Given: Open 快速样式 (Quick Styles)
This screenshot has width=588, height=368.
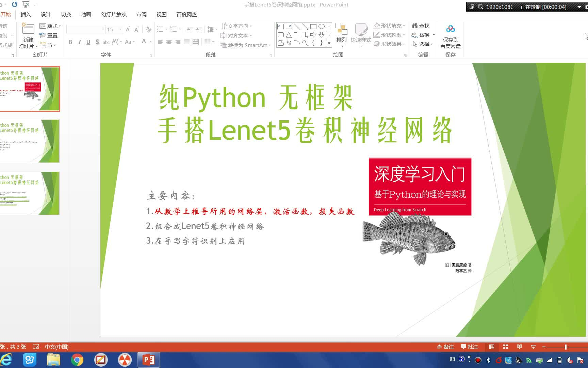Looking at the screenshot, I should pos(361,34).
